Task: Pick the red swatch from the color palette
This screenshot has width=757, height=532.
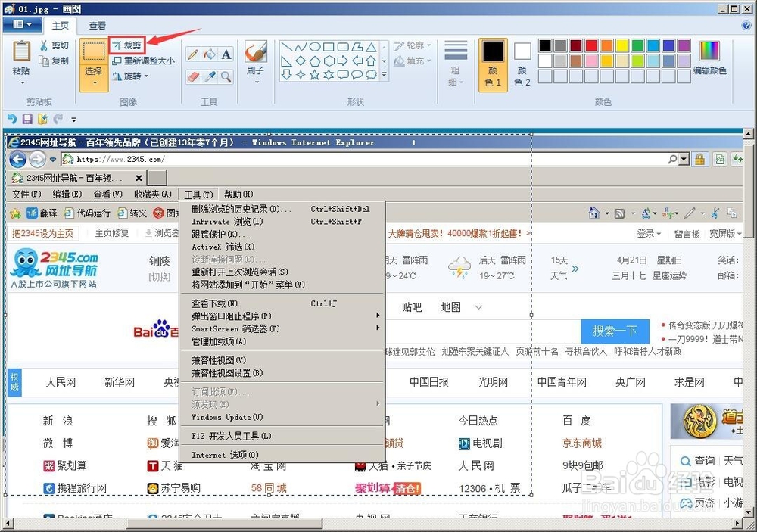Action: pyautogui.click(x=591, y=45)
